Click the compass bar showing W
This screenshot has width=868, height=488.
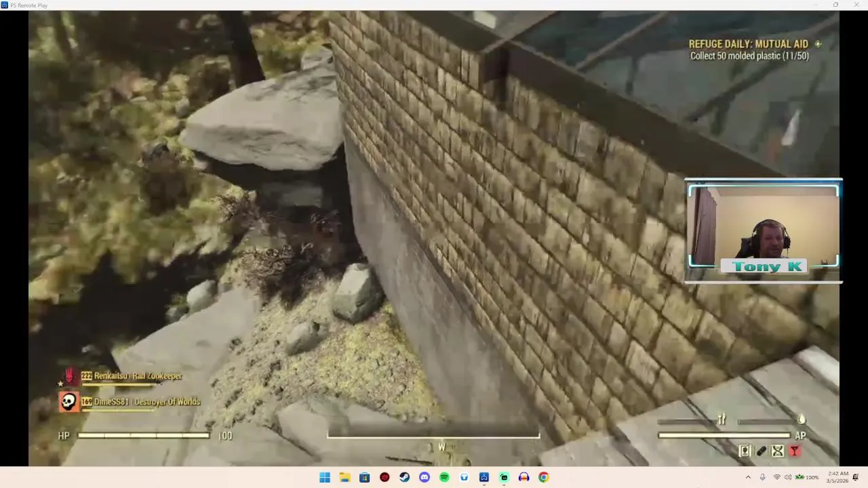point(433,436)
